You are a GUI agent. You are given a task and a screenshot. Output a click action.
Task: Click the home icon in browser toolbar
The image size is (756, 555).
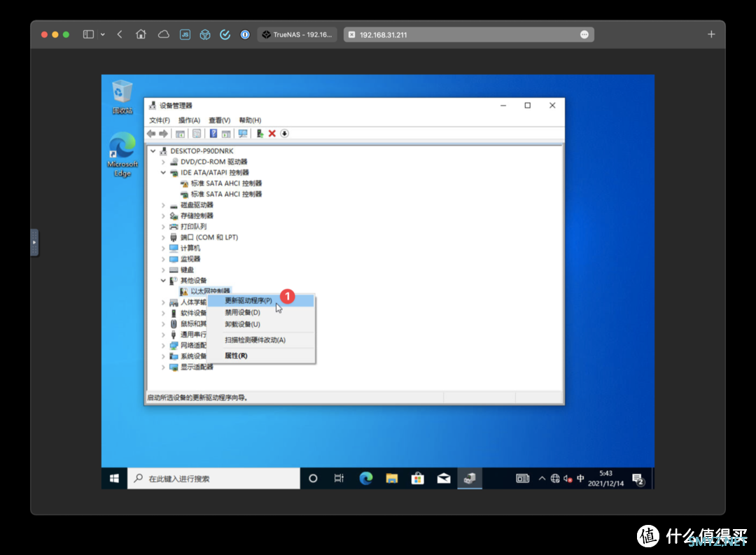click(141, 34)
